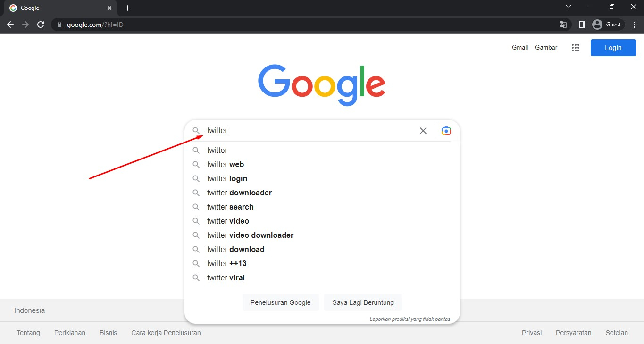
Task: Reload the page with the refresh icon
Action: [x=41, y=25]
